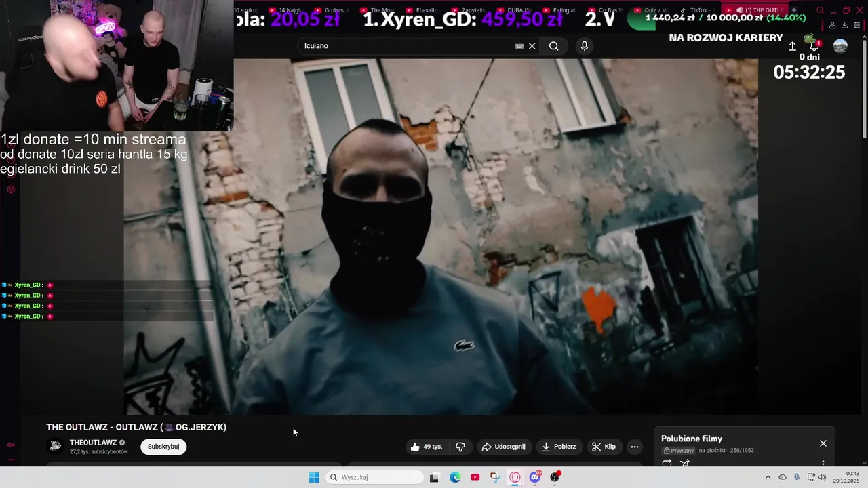
Task: Click the 'Polubione filmy' playlist title
Action: 692,439
